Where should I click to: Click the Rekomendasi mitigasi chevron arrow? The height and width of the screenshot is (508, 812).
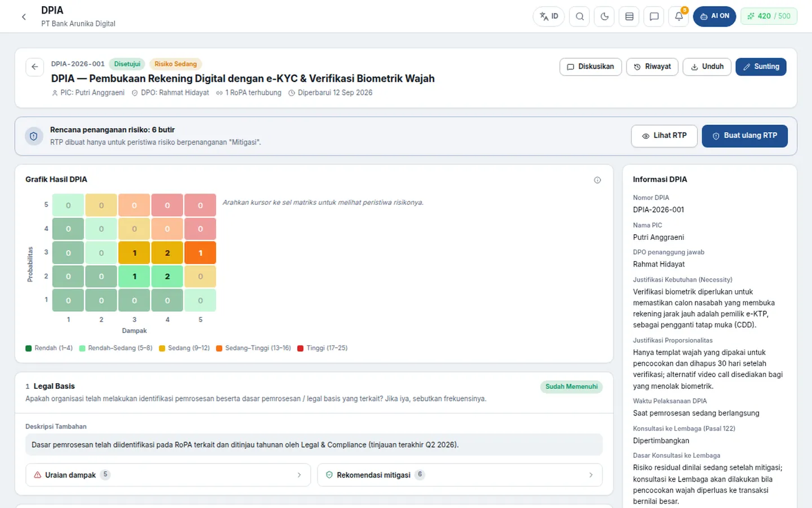click(590, 475)
